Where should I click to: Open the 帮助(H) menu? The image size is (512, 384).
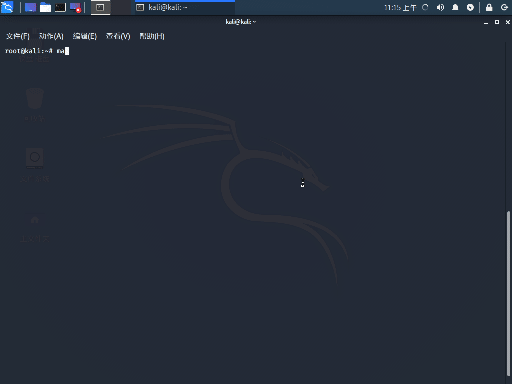pos(152,36)
